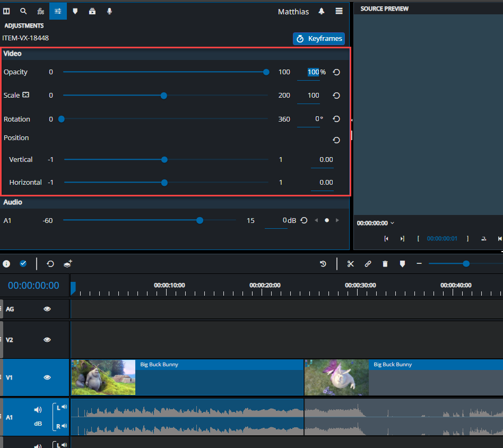Open the marker tab in panel toolbar

click(75, 11)
